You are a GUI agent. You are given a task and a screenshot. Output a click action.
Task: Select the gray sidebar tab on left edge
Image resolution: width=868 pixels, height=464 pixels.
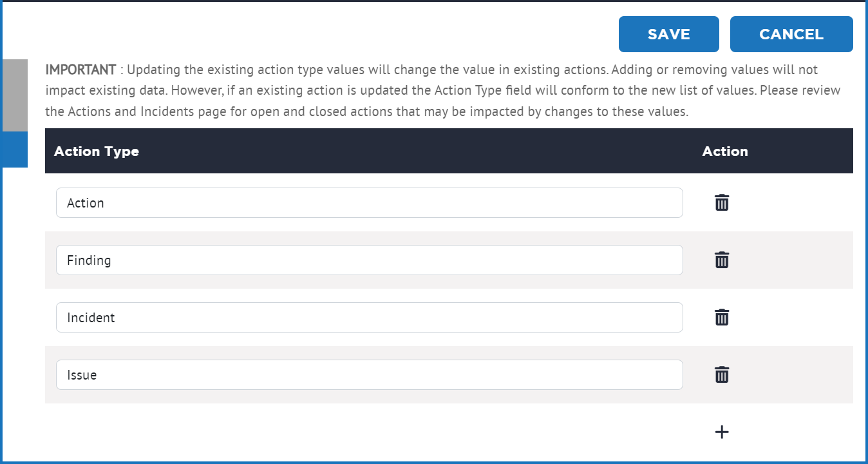coord(14,95)
